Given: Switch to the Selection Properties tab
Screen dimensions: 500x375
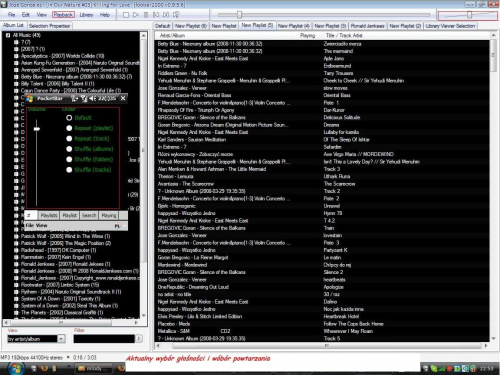Looking at the screenshot, I should [x=49, y=26].
